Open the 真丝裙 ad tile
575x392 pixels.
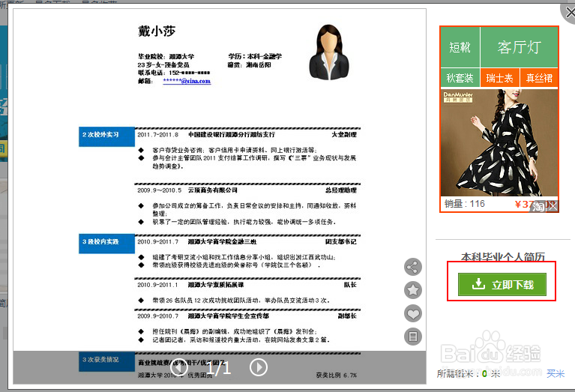tap(539, 78)
